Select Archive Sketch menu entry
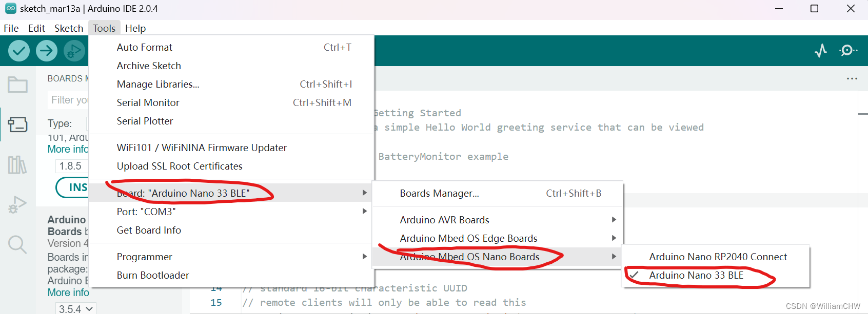This screenshot has width=868, height=314. pyautogui.click(x=231, y=66)
